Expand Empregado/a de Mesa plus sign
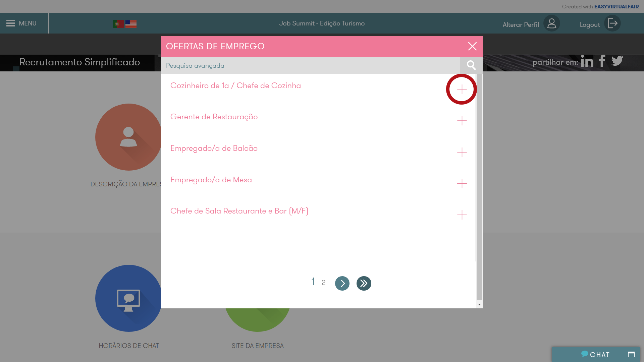Viewport: 644px width, 362px height. point(462,184)
